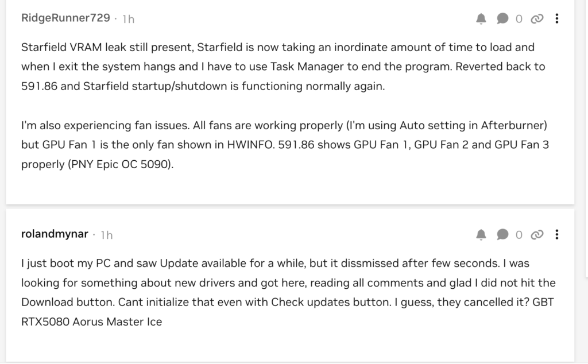The height and width of the screenshot is (364, 588).
Task: Open three-dot menu on rolandmynar's comment
Action: [557, 234]
